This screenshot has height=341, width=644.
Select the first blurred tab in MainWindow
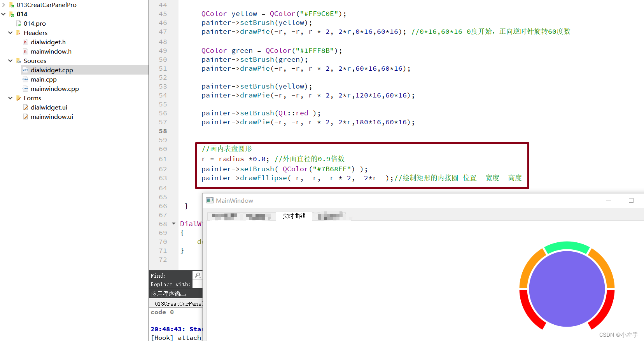coord(224,216)
